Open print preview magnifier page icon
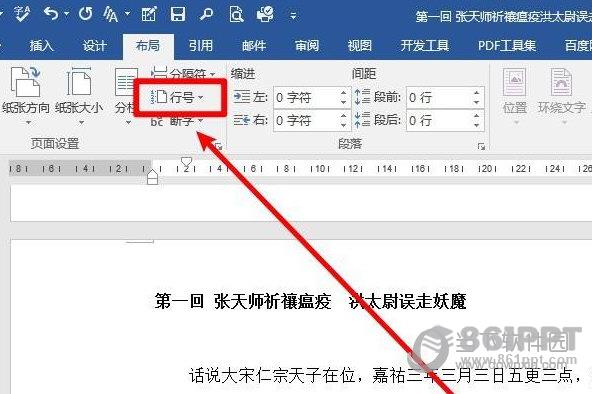Screen dimensions: 592x394 click(x=236, y=14)
